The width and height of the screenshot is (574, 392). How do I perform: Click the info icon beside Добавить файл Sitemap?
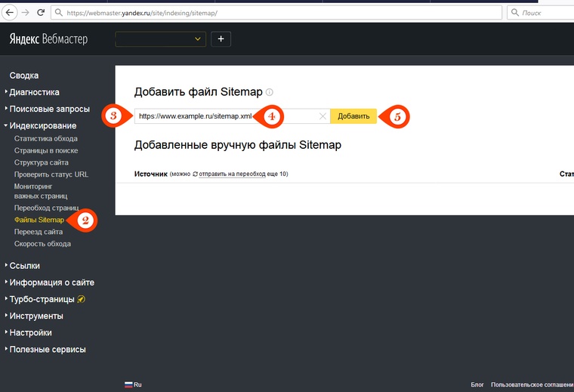pyautogui.click(x=270, y=92)
